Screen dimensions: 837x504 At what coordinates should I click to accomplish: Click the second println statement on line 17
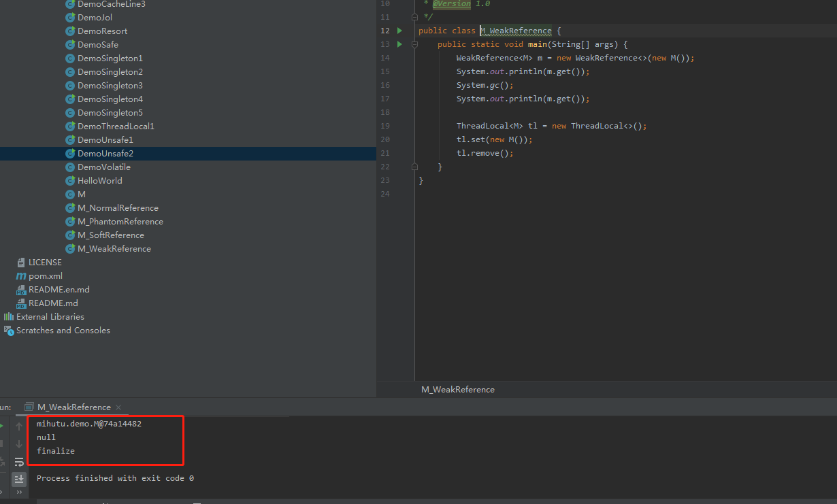tap(523, 99)
